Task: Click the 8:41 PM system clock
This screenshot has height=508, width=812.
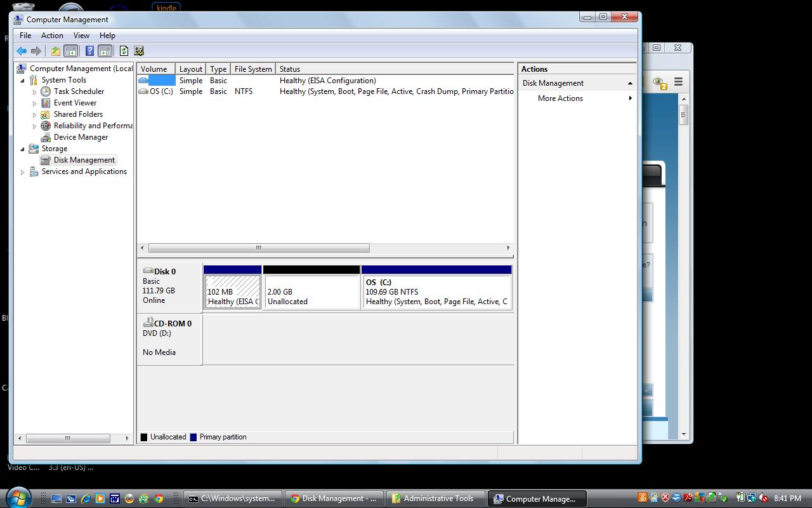Action: [x=787, y=498]
